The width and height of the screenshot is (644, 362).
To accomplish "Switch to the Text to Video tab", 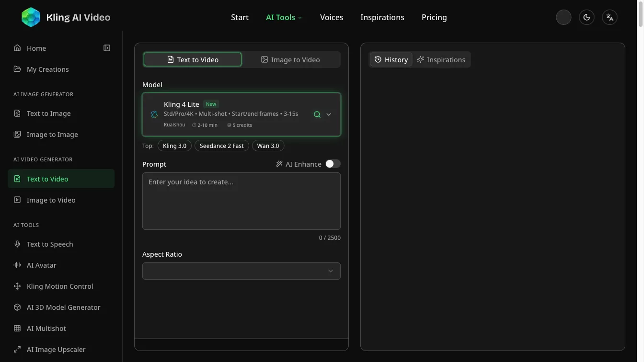I will pyautogui.click(x=193, y=59).
